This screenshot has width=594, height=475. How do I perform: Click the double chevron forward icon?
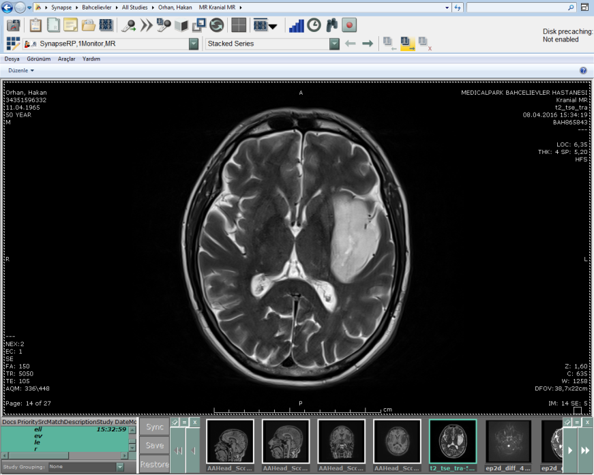(146, 25)
